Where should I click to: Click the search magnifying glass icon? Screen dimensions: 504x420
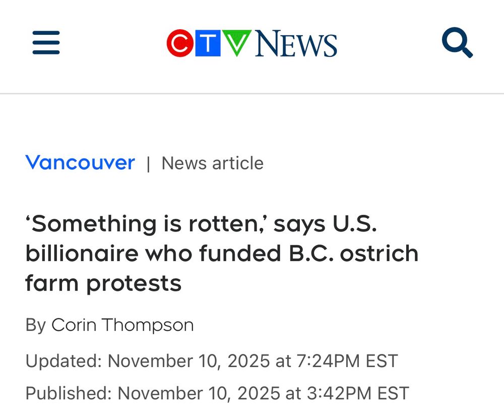(x=457, y=42)
